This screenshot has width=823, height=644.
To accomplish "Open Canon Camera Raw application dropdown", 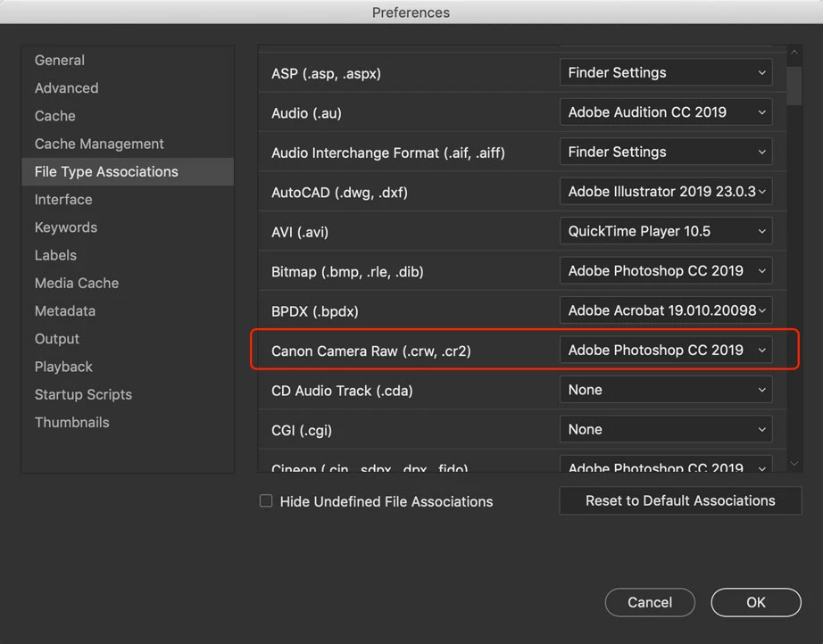I will click(x=666, y=350).
